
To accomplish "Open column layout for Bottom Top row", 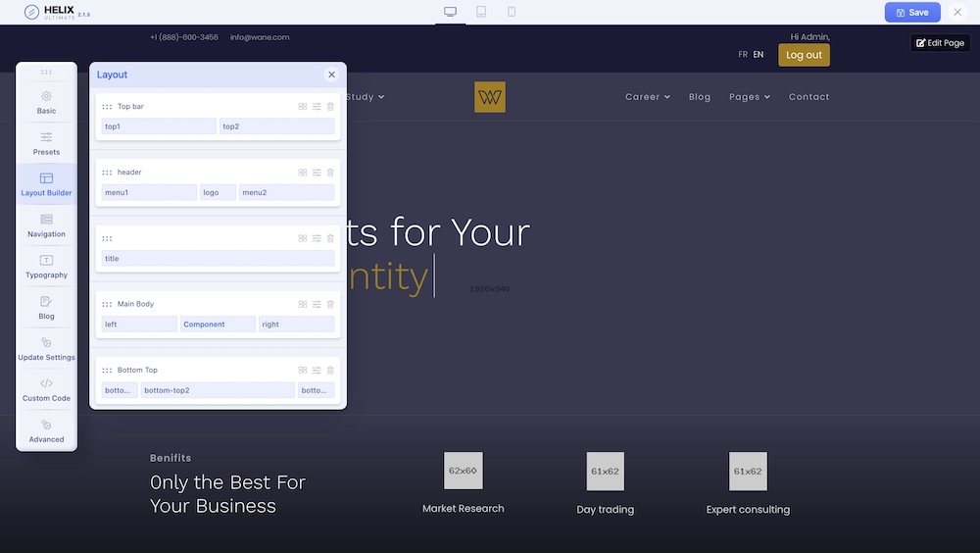I will 303,370.
